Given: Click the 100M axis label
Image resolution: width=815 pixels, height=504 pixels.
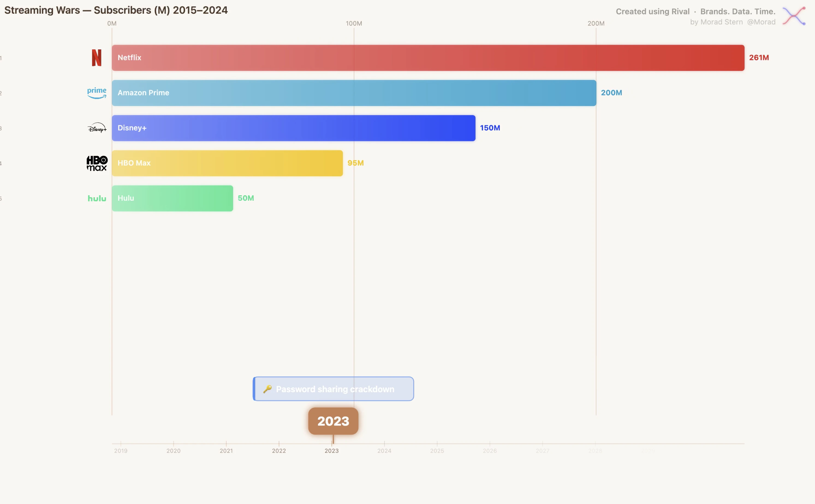Looking at the screenshot, I should [354, 23].
